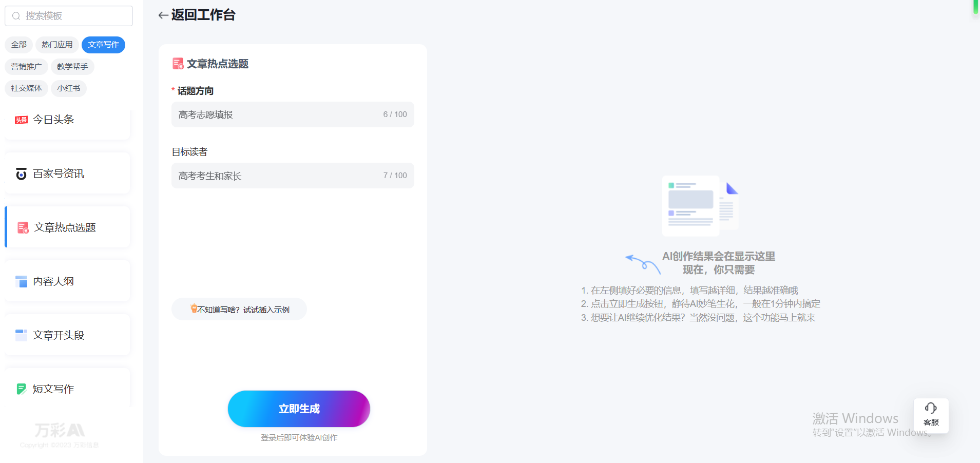Focus the 目标读者 text field

point(277,176)
